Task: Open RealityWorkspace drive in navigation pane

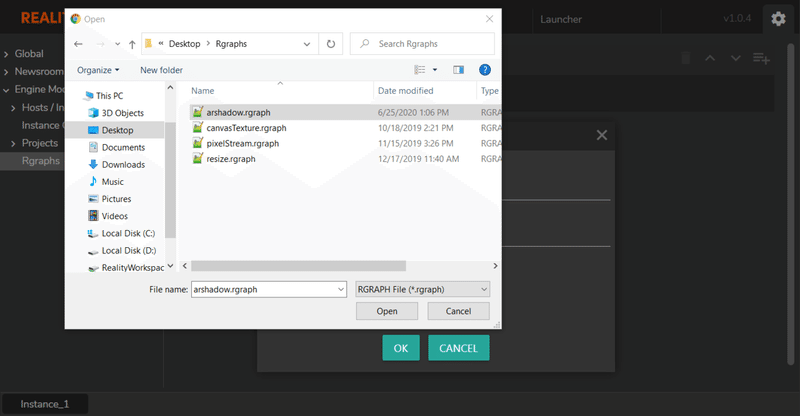Action: pos(126,267)
